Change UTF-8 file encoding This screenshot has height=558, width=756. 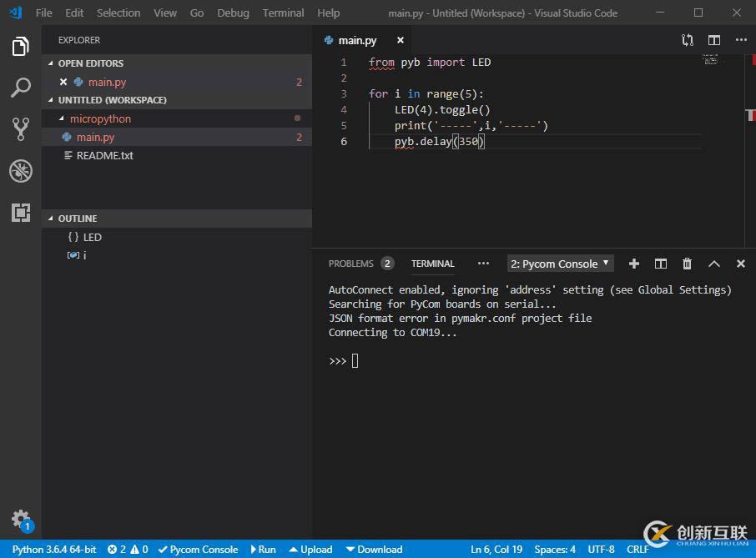pyautogui.click(x=601, y=550)
